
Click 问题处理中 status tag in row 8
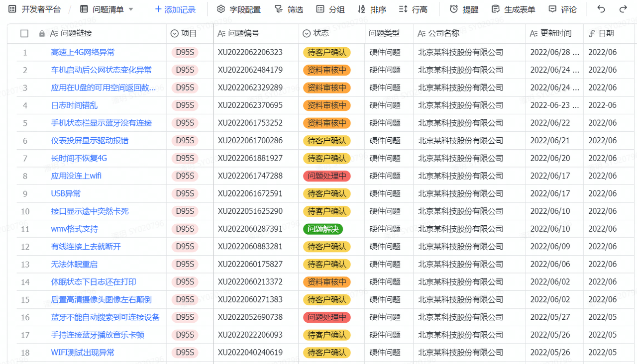coord(326,176)
